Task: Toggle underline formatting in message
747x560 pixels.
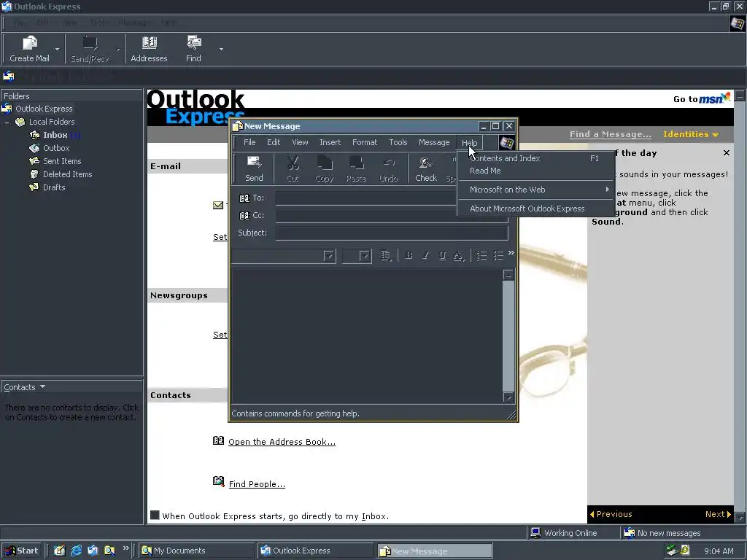Action: [442, 256]
